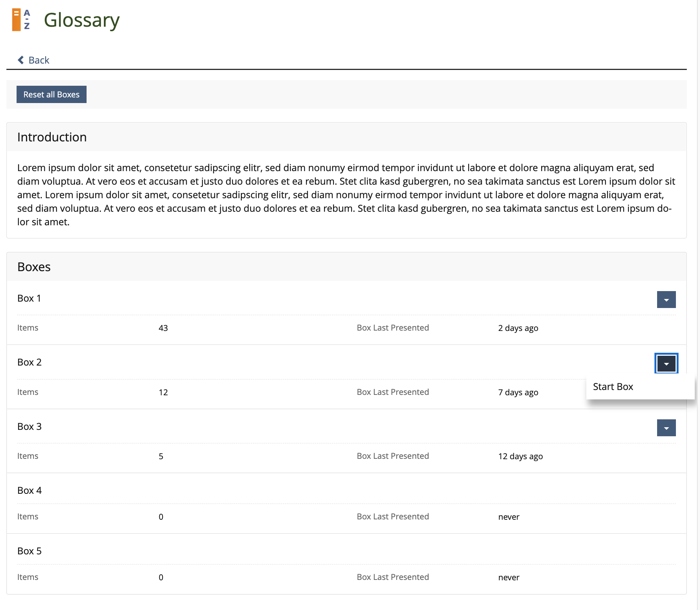This screenshot has height=610, width=700.
Task: Click the Glossary A-Z book icon
Action: pyautogui.click(x=21, y=20)
